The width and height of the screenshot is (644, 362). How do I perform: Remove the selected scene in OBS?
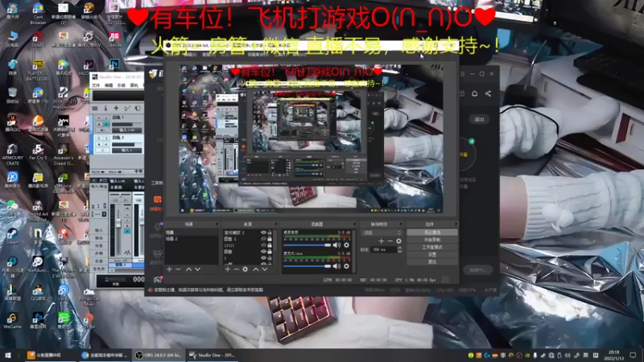(178, 269)
